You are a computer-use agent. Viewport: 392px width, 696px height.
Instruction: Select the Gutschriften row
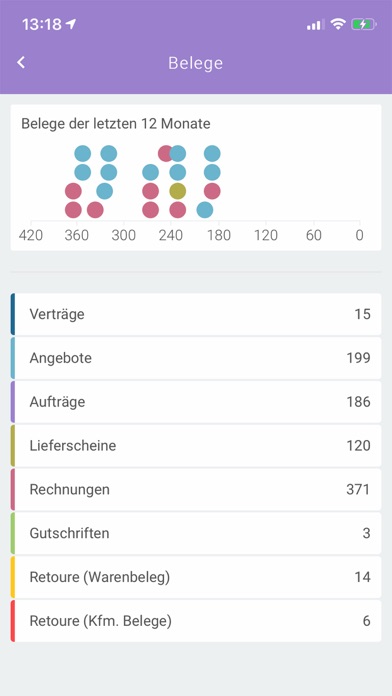click(196, 533)
